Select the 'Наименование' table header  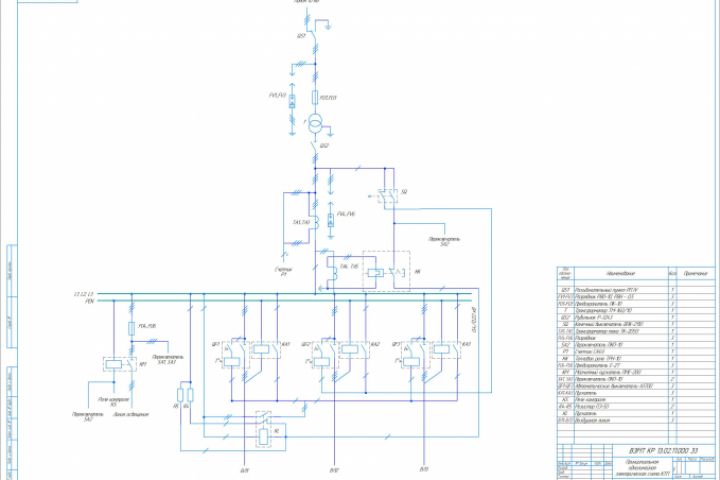pos(621,273)
